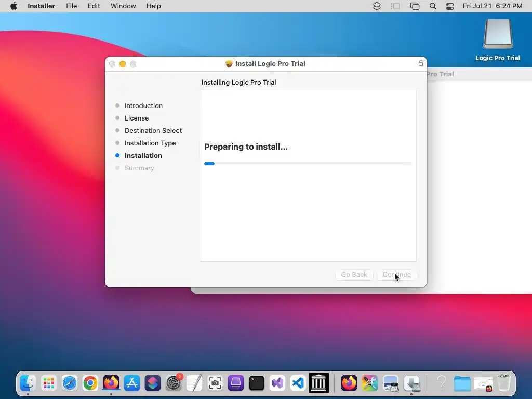Click the Preparing to install text
Image resolution: width=532 pixels, height=399 pixels.
pyautogui.click(x=246, y=147)
